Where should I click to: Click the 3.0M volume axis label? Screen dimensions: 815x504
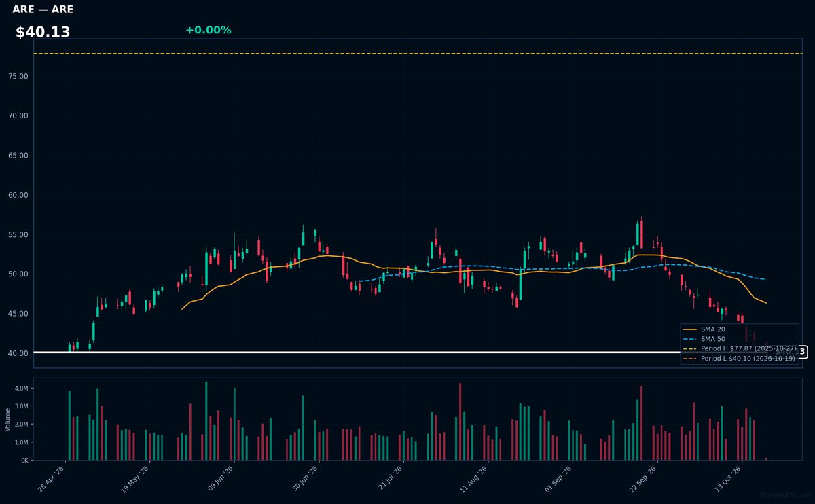20,406
